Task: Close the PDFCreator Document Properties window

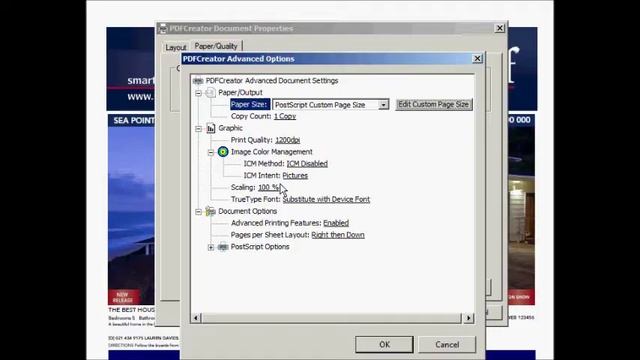Action: (500, 28)
